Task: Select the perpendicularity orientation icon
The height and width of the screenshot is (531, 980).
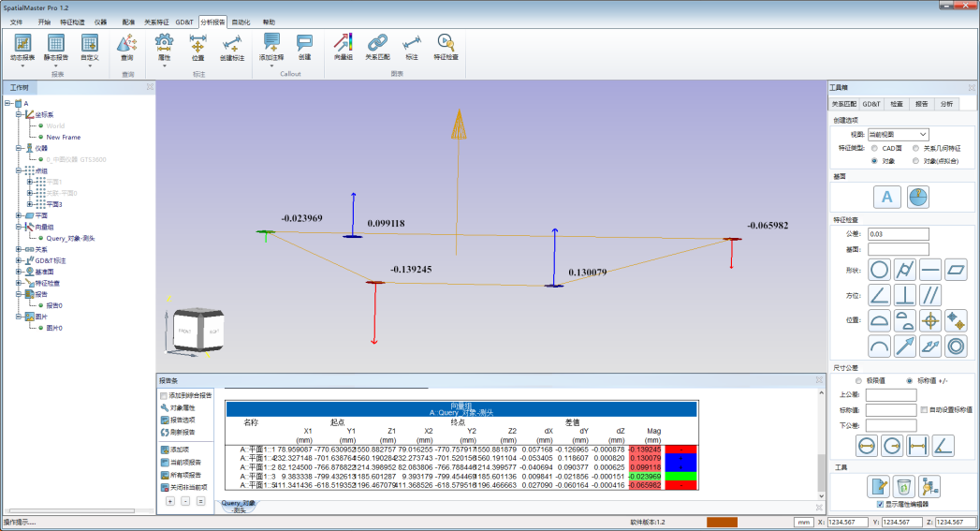Action: pyautogui.click(x=905, y=296)
